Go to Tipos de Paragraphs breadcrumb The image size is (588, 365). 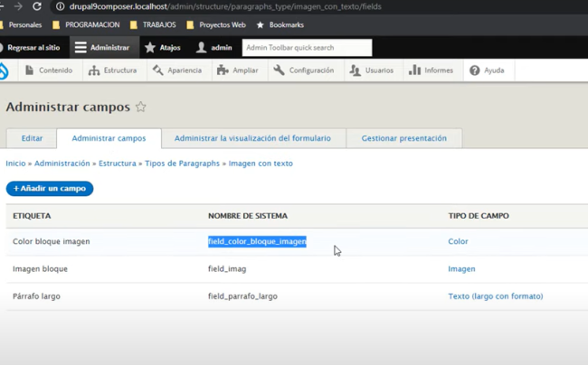point(182,164)
